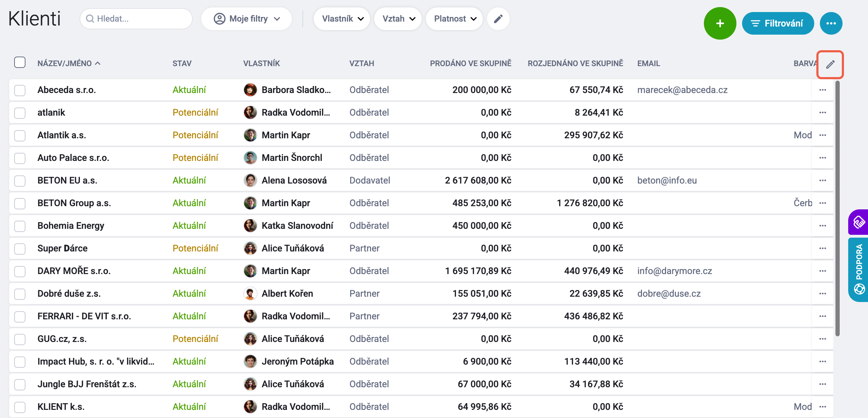Open row actions menu for Abeceda s.r.o.
This screenshot has height=418, width=868.
822,90
